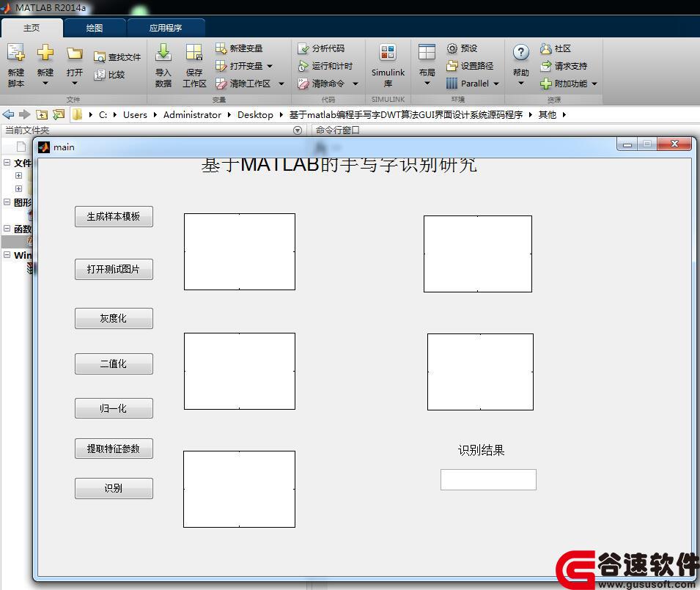The width and height of the screenshot is (700, 590).
Task: Switch to the 应用程序 ribbon tab
Action: click(166, 28)
